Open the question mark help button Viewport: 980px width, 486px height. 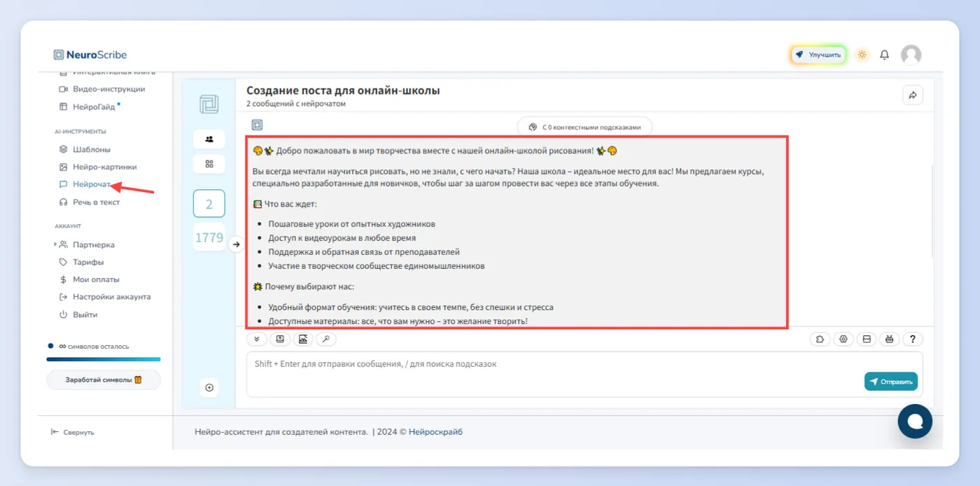(x=913, y=339)
